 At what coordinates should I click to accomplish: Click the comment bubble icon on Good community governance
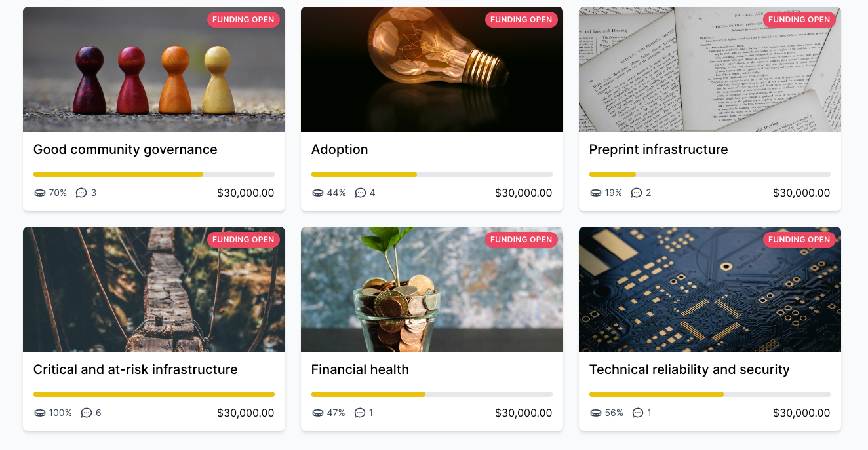[81, 193]
